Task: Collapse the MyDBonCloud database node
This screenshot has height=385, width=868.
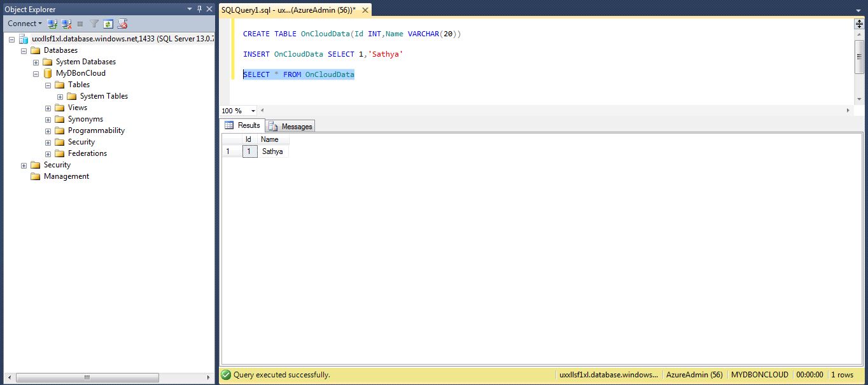Action: pos(36,73)
